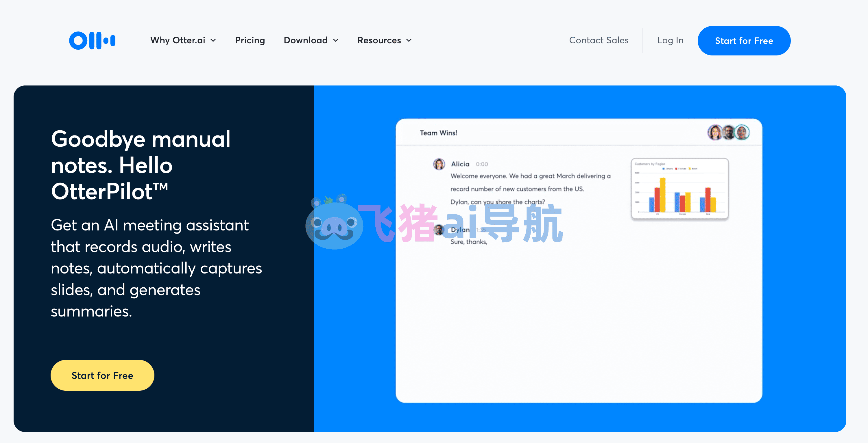Click Alicia's avatar in the transcript
Image resolution: width=868 pixels, height=443 pixels.
coord(439,164)
